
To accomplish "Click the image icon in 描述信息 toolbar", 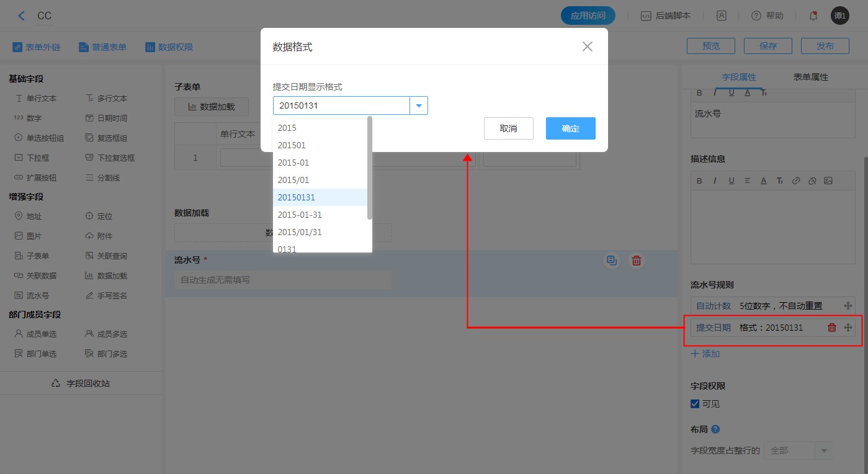I will coord(828,181).
